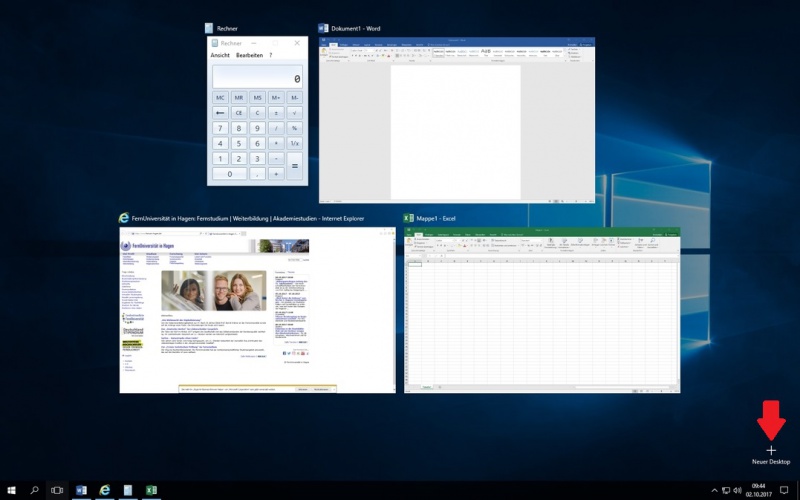The width and height of the screenshot is (800, 500).
Task: Click the Rechner result display field
Action: point(257,77)
